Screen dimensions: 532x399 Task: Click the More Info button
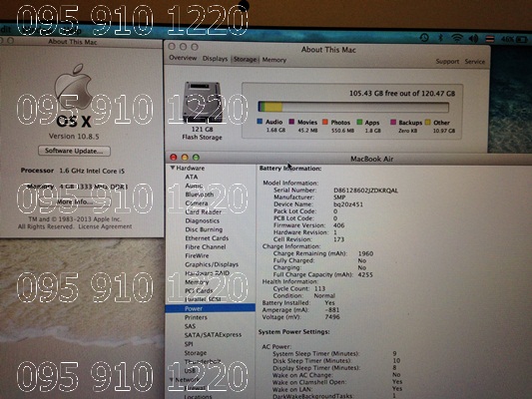pos(74,201)
